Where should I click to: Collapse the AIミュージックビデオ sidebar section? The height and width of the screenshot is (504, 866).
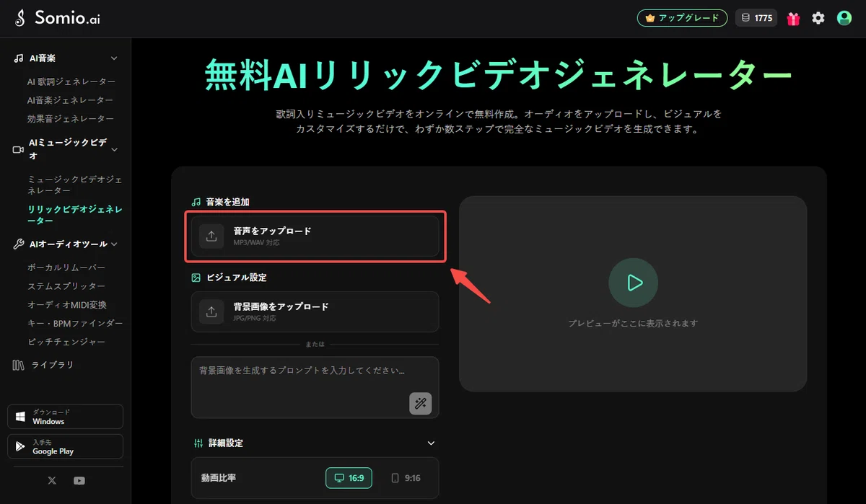(x=113, y=150)
